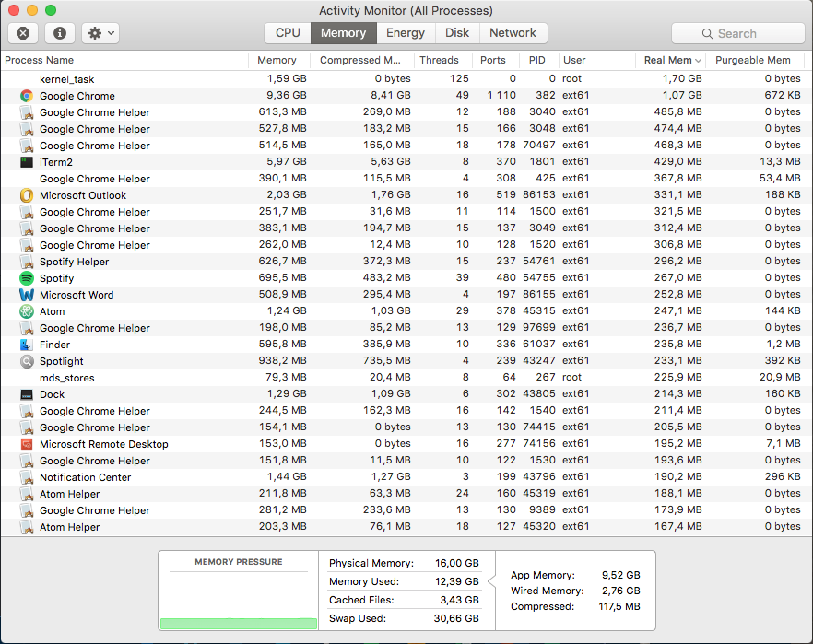
Task: Select the Google Chrome app icon
Action: pos(27,96)
